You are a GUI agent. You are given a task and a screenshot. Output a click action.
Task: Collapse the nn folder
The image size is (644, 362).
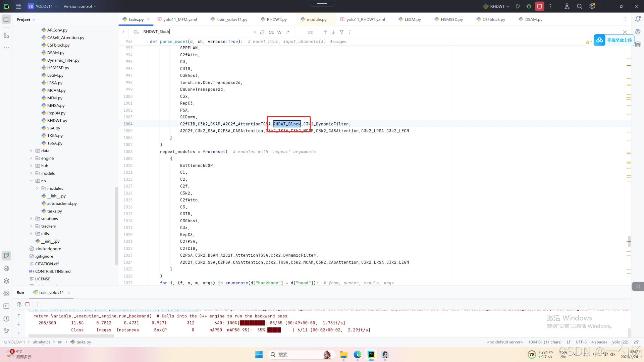(x=31, y=181)
